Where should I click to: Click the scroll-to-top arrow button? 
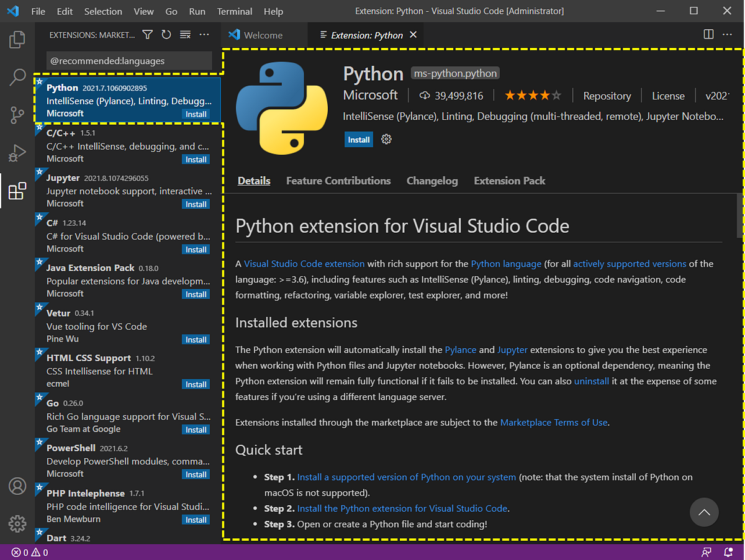pos(704,512)
